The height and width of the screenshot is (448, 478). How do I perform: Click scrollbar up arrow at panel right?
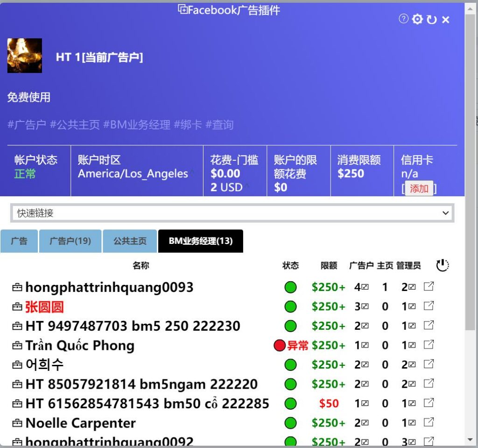point(470,9)
